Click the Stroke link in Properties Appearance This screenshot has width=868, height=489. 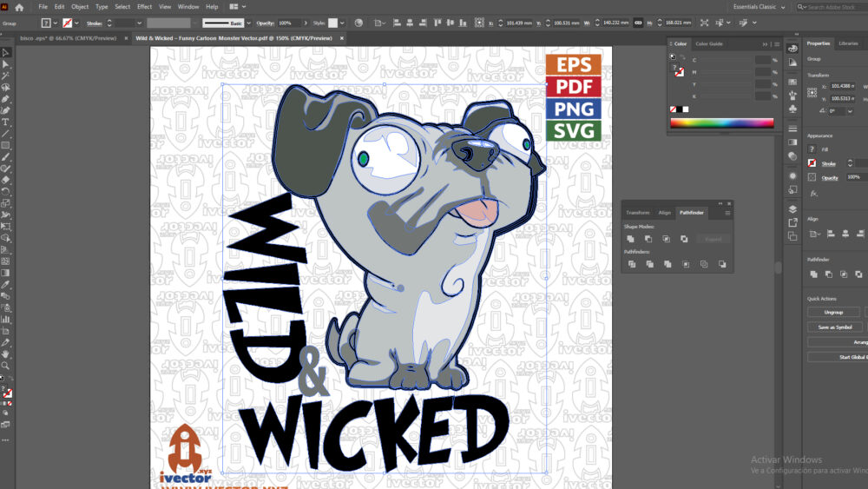[828, 163]
